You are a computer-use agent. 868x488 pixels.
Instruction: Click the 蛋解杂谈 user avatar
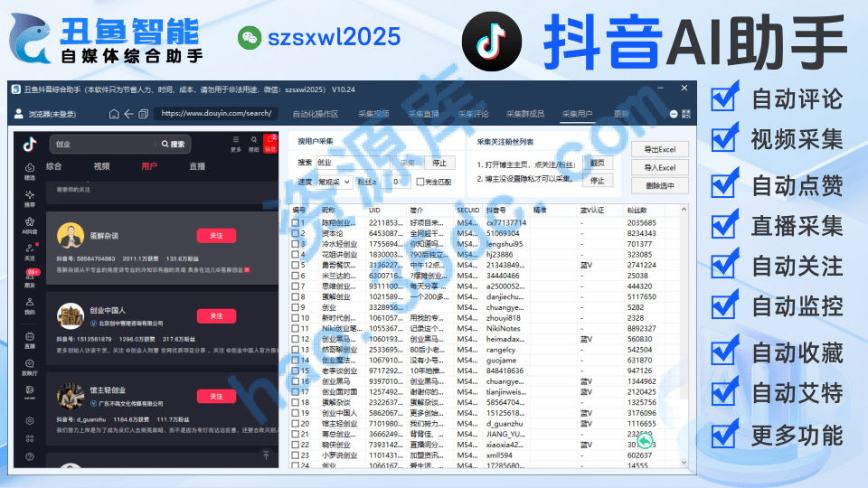pyautogui.click(x=71, y=236)
